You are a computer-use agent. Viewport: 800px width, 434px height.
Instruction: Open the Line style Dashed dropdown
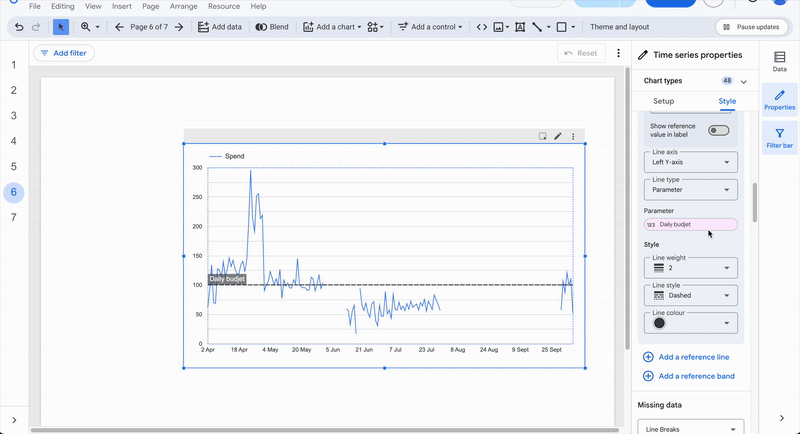tap(690, 295)
